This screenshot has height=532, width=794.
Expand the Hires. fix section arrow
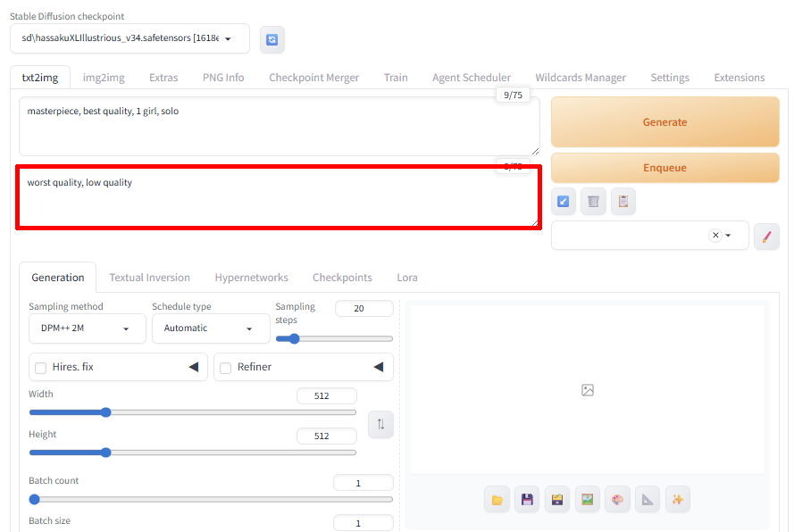(x=194, y=368)
